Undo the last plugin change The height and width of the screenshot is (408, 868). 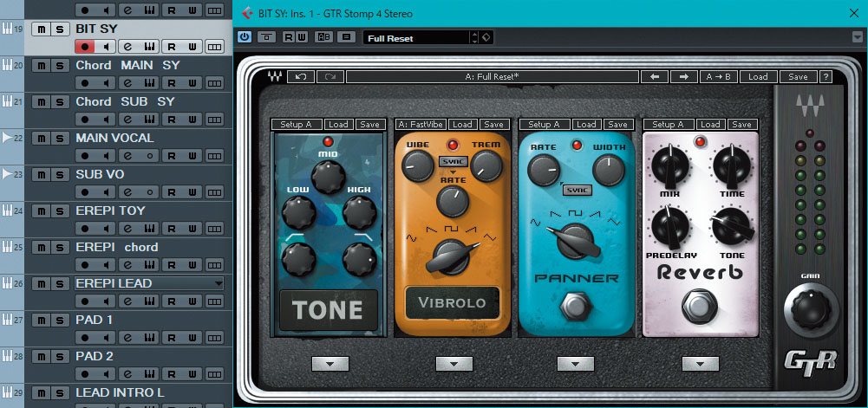click(301, 77)
